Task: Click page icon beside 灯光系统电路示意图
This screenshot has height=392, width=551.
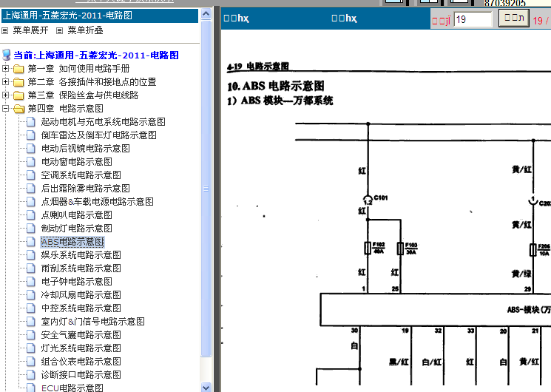Action: [31, 348]
